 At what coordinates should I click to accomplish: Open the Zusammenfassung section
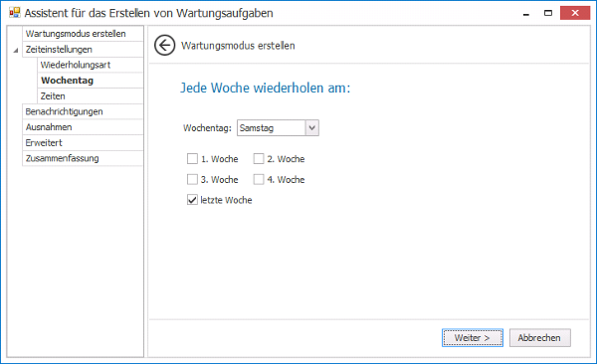83,158
